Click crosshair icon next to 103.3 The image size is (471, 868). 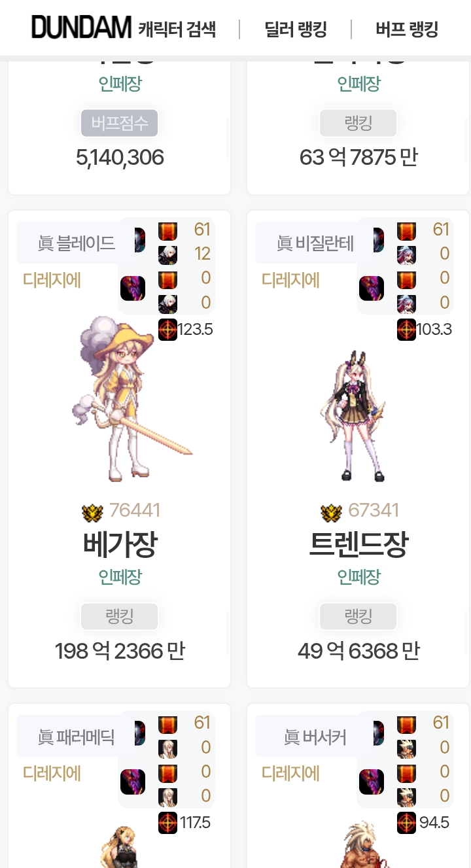pos(407,330)
